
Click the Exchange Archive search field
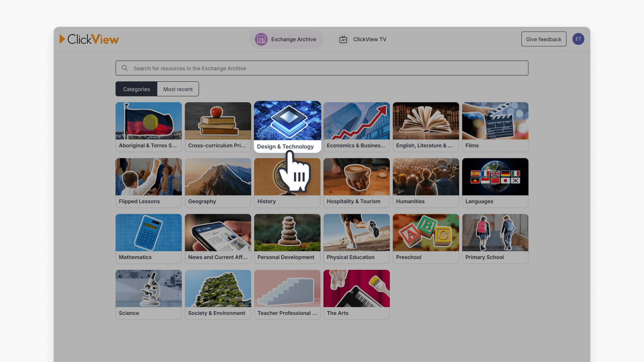[x=322, y=68]
